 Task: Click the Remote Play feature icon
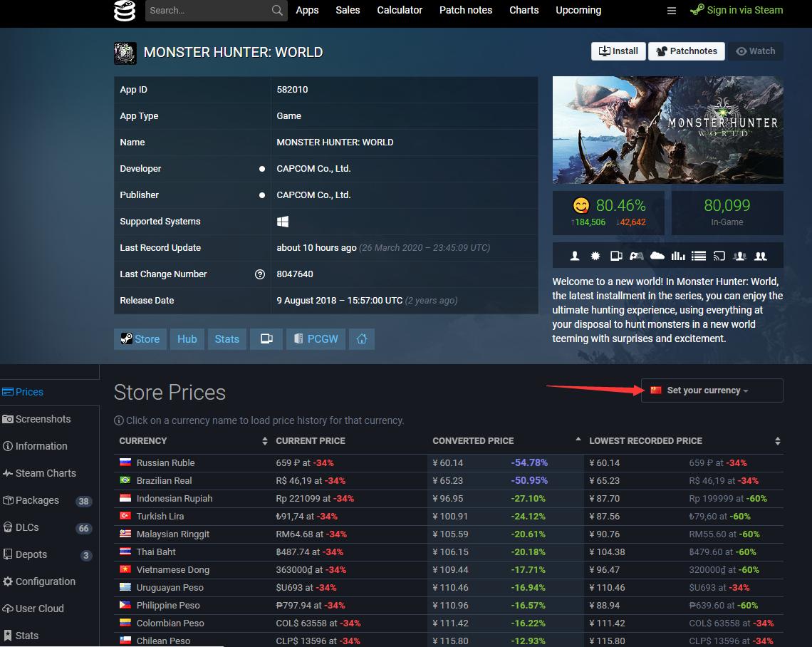[718, 255]
